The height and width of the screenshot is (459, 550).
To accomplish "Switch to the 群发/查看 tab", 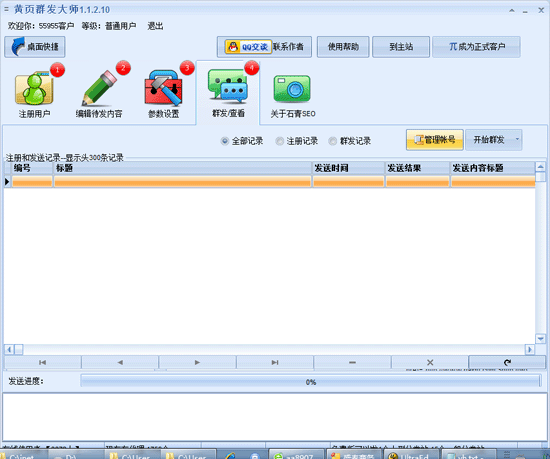I will click(x=228, y=93).
